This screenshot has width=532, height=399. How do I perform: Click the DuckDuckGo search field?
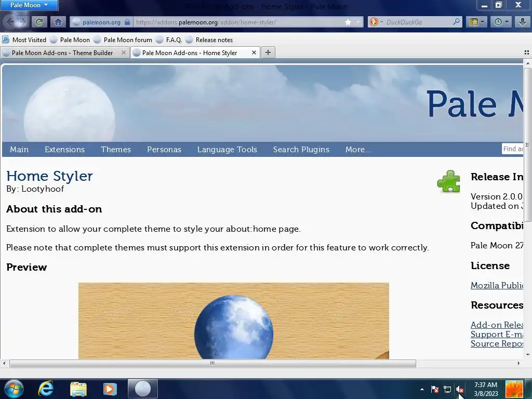click(418, 22)
